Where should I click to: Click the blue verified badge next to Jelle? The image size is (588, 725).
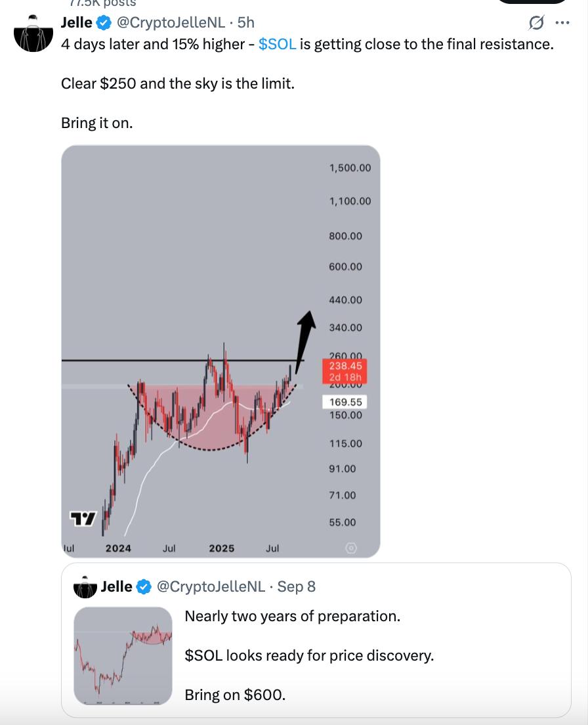click(x=104, y=22)
